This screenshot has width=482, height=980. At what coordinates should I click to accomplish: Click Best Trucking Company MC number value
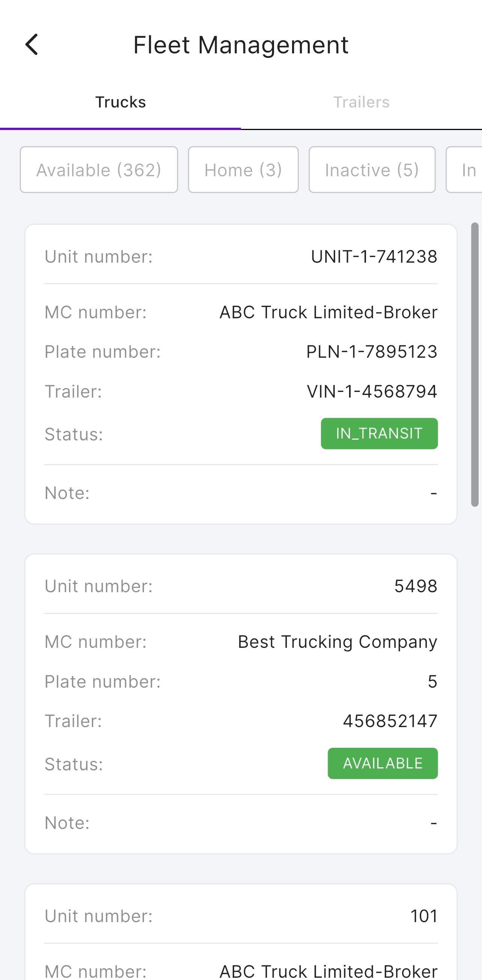[x=337, y=642]
